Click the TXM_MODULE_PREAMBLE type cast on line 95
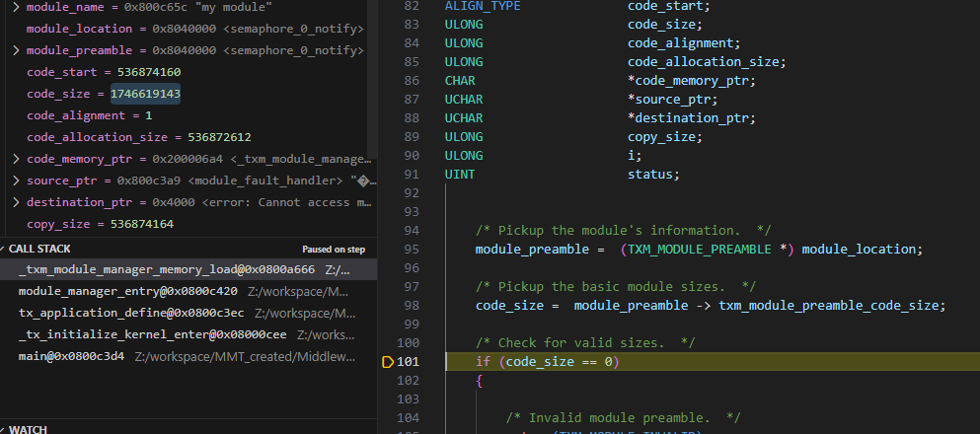Viewport: 980px width, 434px height. (705, 249)
